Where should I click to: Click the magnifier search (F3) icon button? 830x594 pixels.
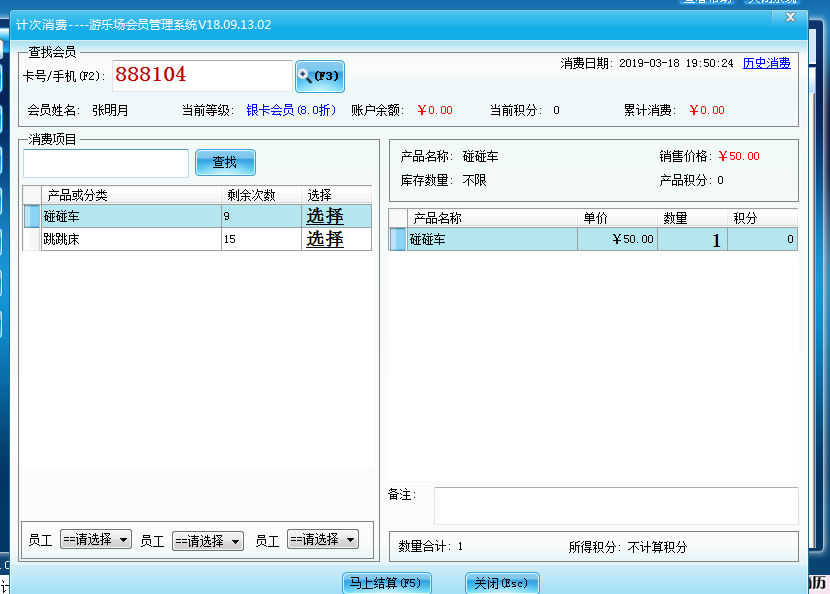point(319,76)
